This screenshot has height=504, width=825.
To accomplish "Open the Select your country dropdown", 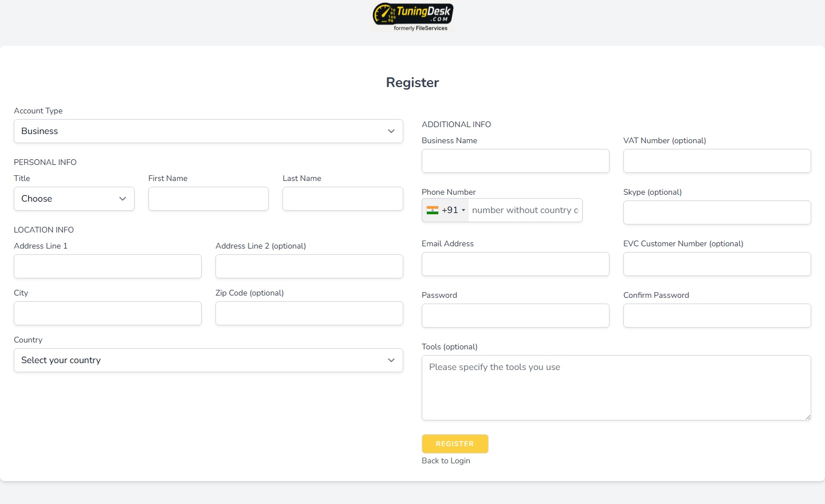I will point(208,360).
